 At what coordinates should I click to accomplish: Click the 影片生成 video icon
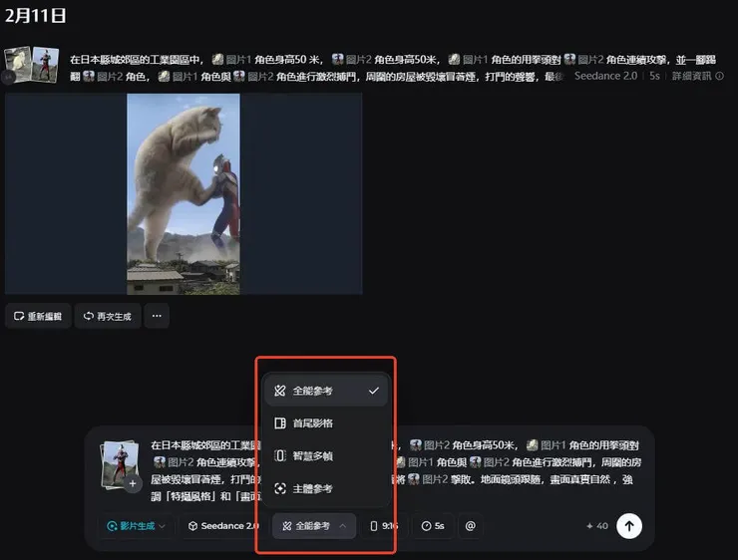coord(112,526)
